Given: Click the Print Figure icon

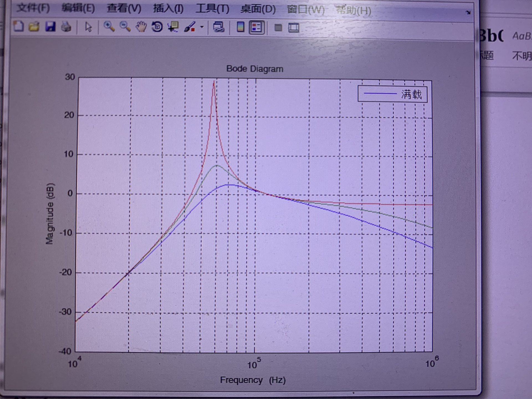Looking at the screenshot, I should [x=66, y=27].
